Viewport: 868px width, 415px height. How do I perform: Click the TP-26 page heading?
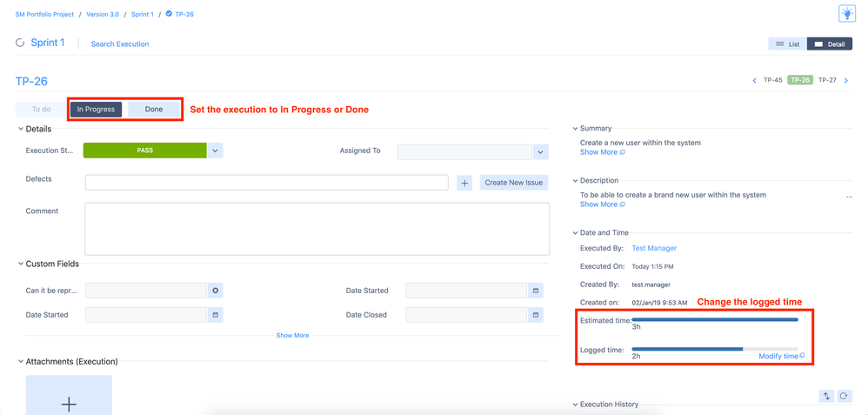pyautogui.click(x=31, y=82)
